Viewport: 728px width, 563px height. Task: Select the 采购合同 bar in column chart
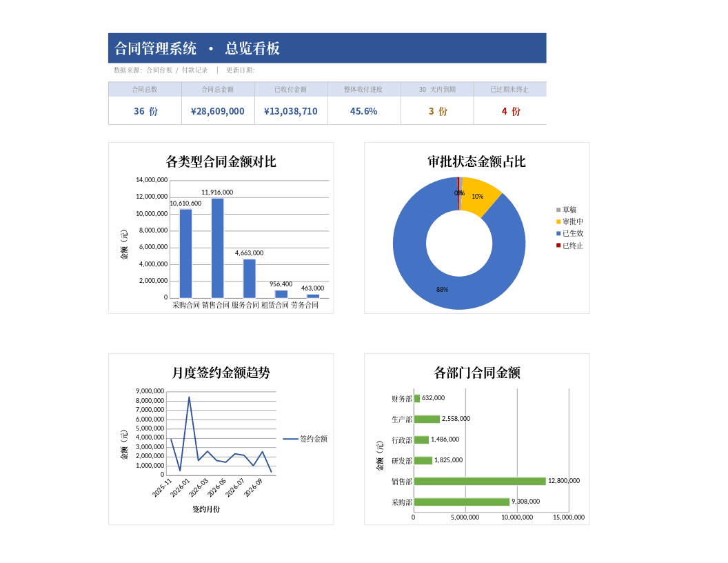tap(185, 254)
